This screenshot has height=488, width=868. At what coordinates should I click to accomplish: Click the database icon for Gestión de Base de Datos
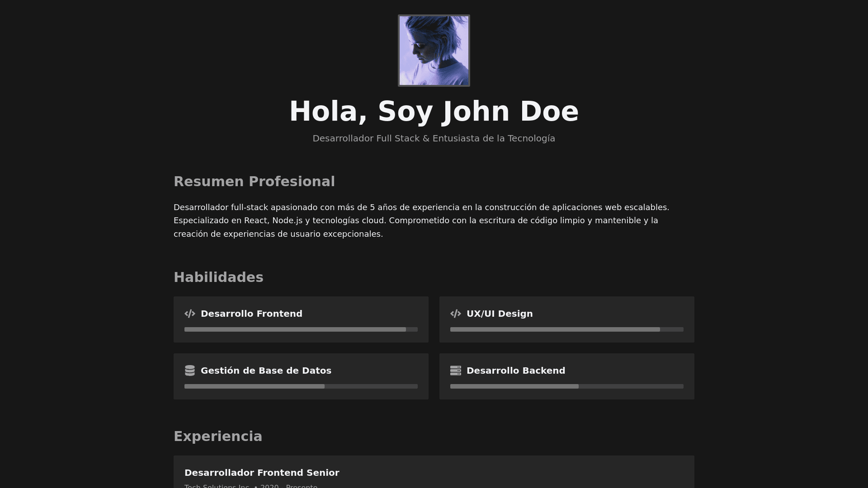coord(190,371)
